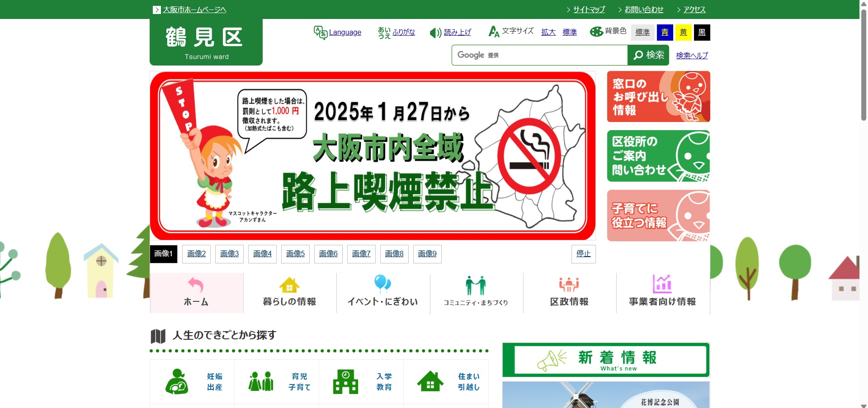Stop the slideshow with 停止
This screenshot has width=868, height=408.
(584, 254)
